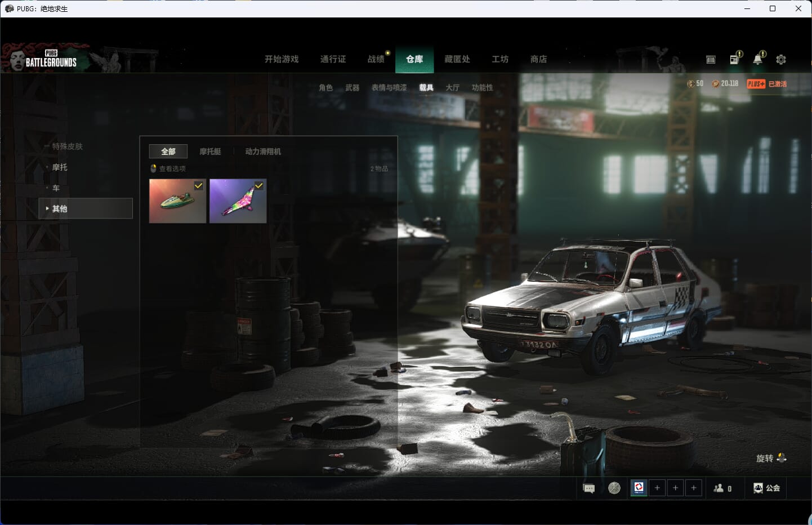Click the empty team slot nearest friends counter
The width and height of the screenshot is (812, 525).
pos(694,488)
